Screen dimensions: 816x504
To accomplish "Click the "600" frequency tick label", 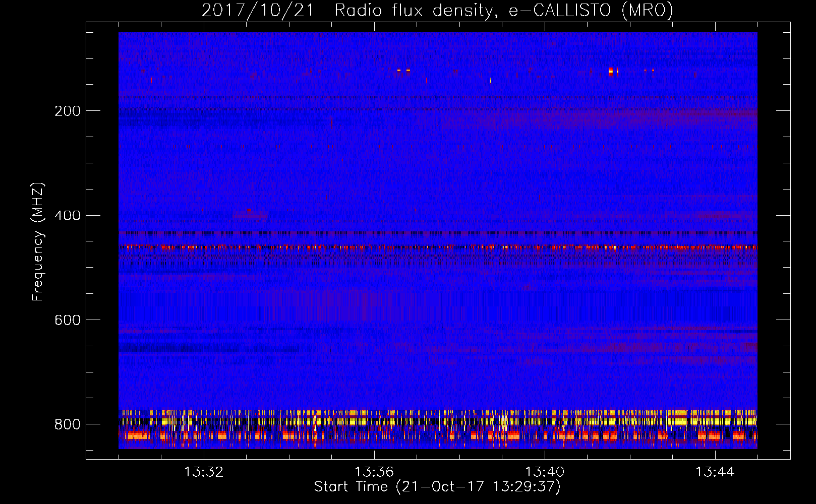I will [67, 321].
